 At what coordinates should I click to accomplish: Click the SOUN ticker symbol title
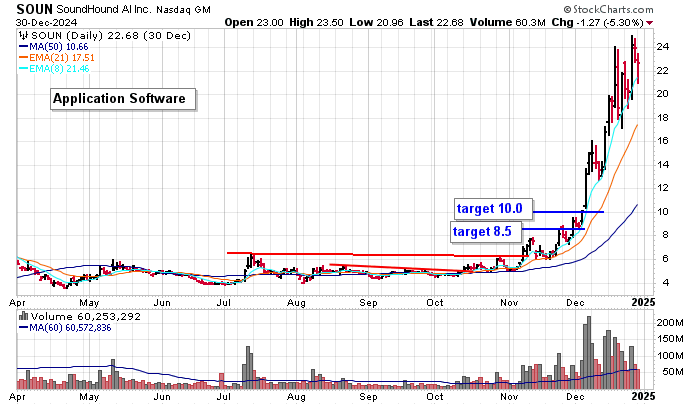(x=35, y=8)
